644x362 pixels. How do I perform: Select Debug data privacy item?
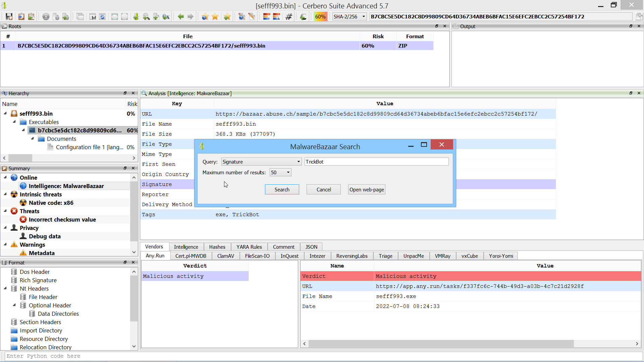coord(45,236)
